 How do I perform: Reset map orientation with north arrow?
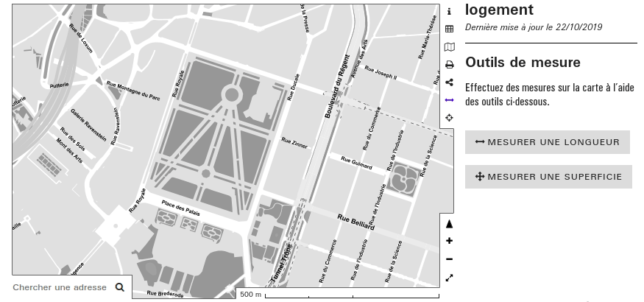[449, 224]
